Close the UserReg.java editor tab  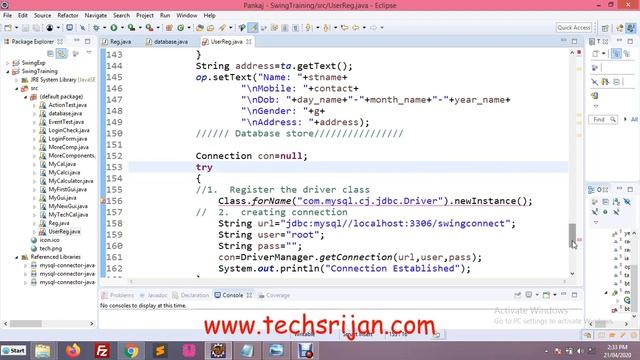tap(249, 42)
